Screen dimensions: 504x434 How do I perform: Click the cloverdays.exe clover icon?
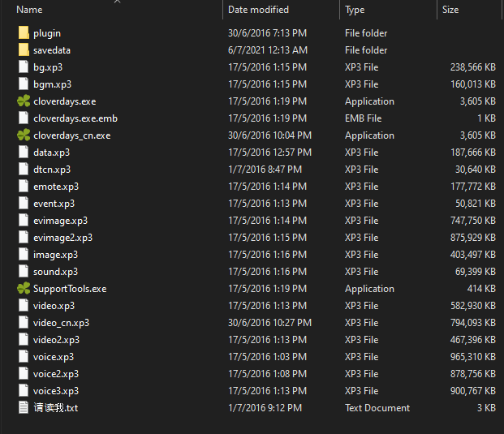tap(23, 101)
